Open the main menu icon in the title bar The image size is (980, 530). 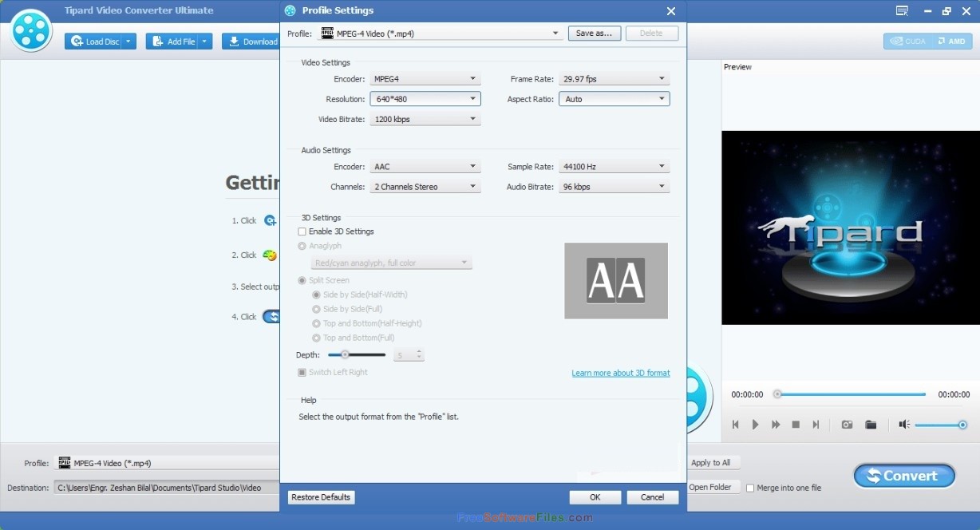tap(902, 10)
